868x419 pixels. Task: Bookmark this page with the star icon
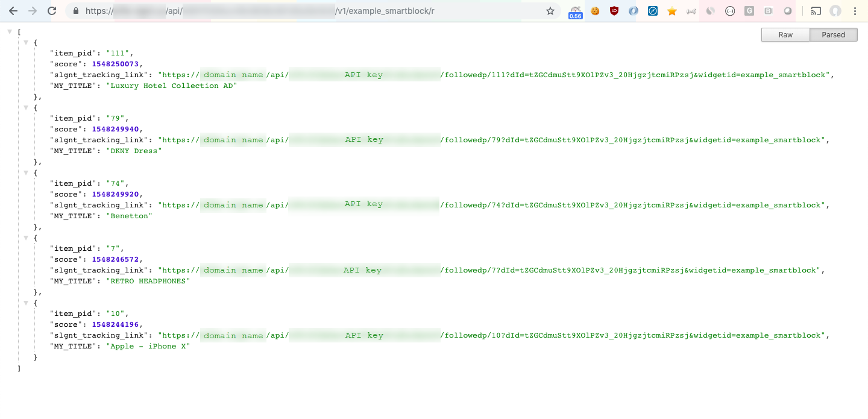click(x=550, y=11)
